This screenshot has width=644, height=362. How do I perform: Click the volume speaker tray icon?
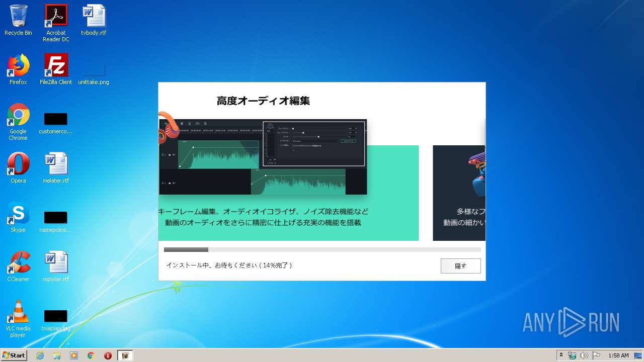584,355
